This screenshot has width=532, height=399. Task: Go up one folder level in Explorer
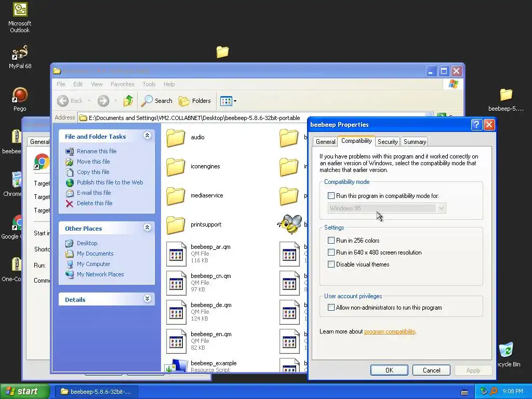(x=128, y=101)
